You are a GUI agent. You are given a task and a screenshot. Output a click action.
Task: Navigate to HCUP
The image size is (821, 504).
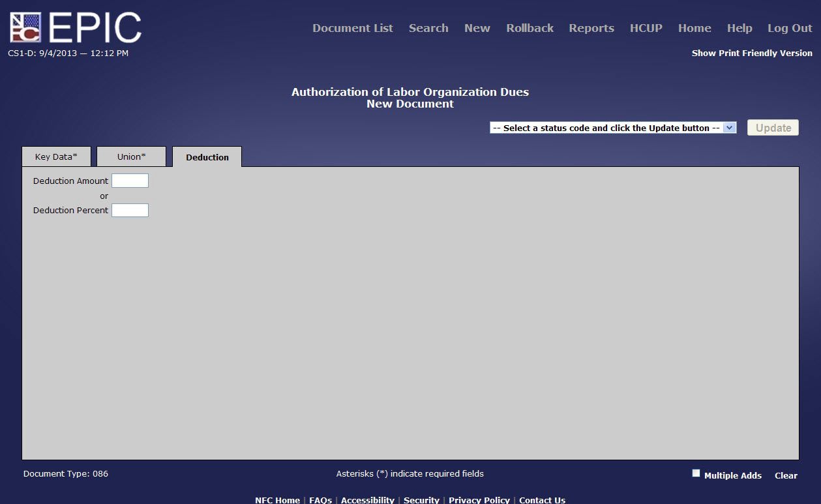(x=646, y=28)
